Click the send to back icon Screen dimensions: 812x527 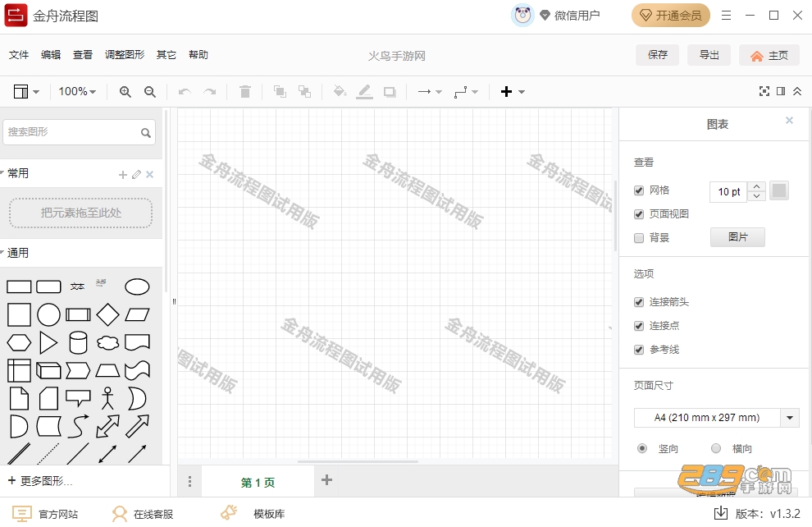click(x=304, y=92)
